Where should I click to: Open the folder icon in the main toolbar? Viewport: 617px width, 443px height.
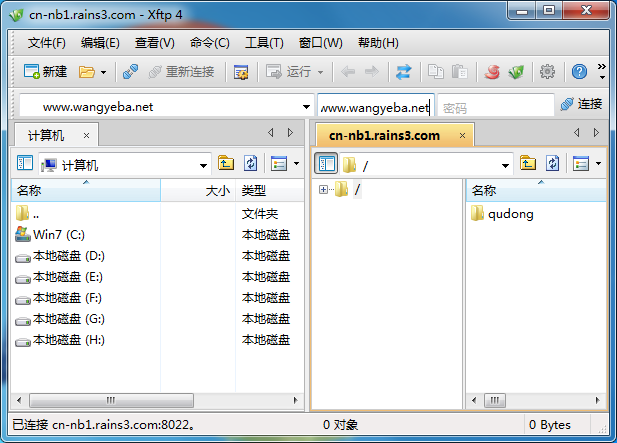(87, 72)
